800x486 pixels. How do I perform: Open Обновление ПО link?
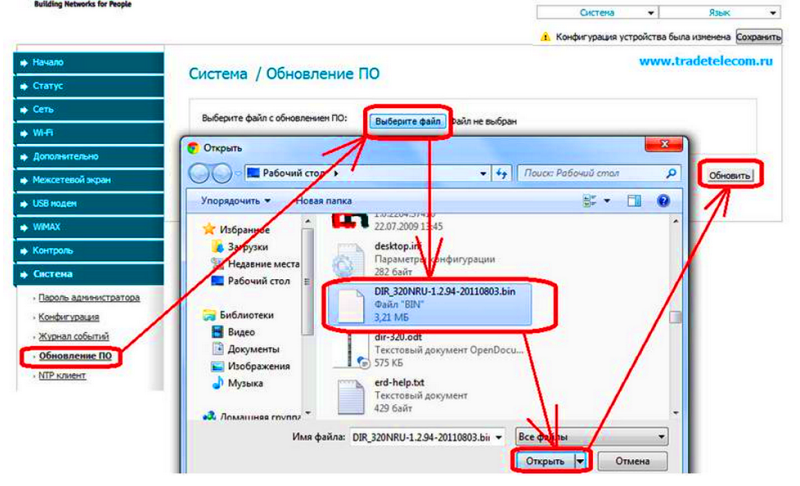point(75,355)
